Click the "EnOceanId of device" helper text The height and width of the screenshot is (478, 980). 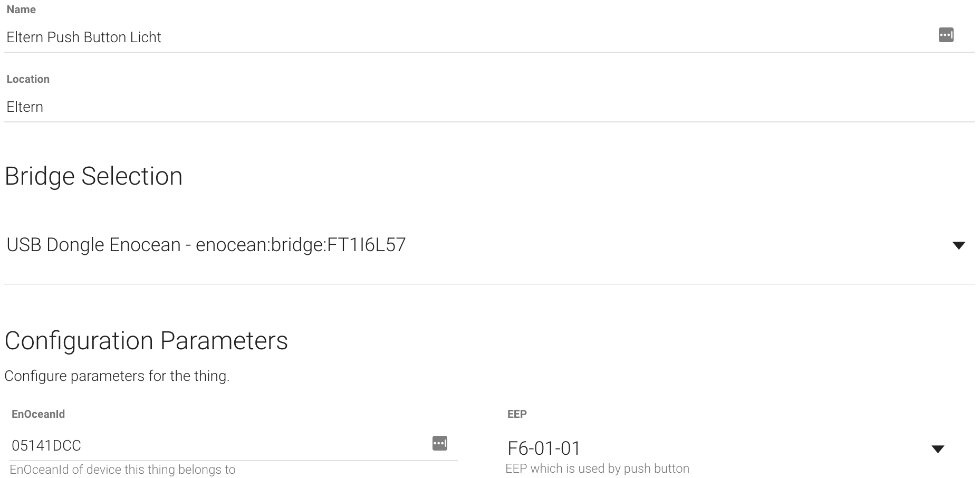(x=122, y=470)
